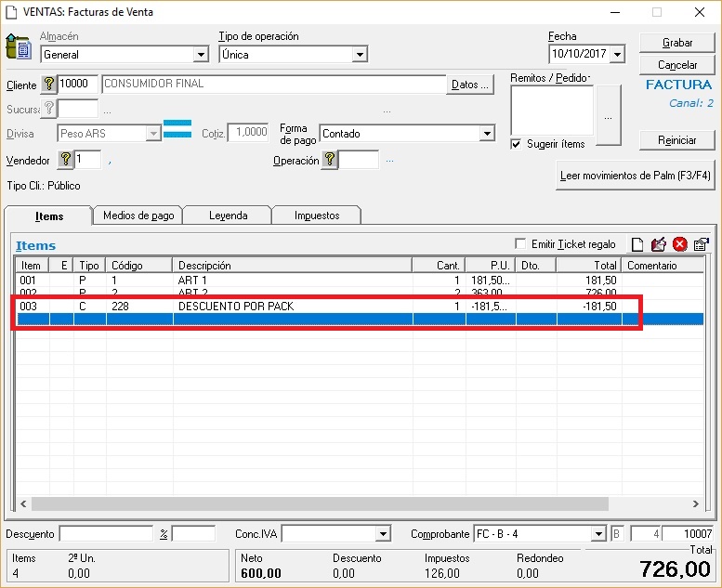Expand the Almacén dropdown
The image size is (722, 588).
(202, 55)
